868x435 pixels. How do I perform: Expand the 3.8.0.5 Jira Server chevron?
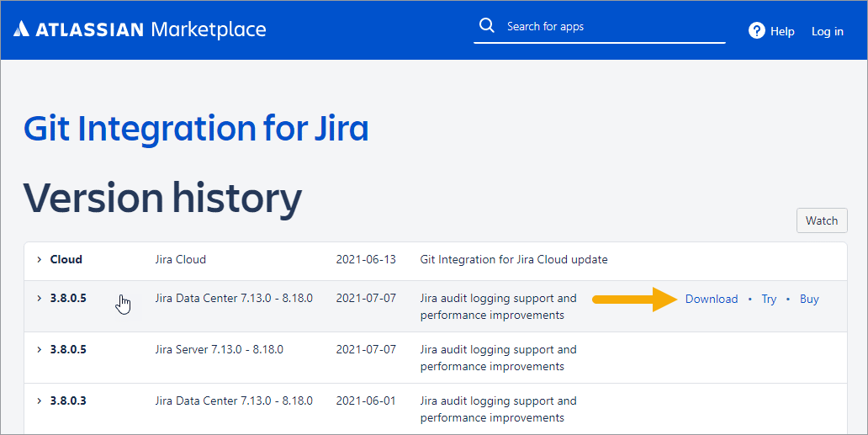39,350
